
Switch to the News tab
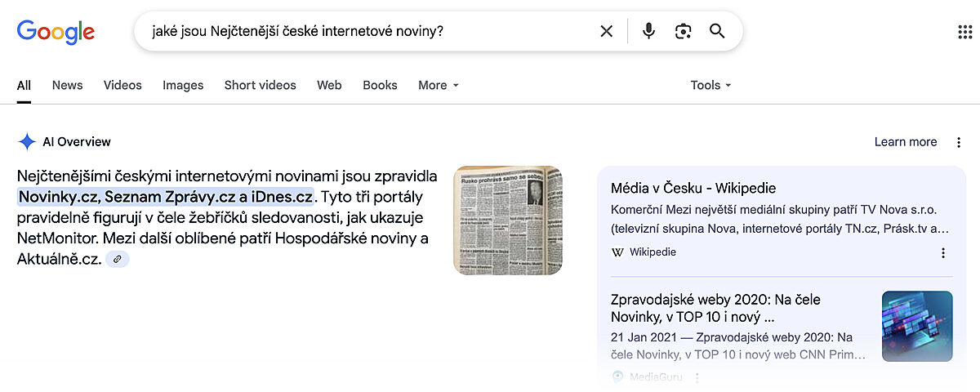[67, 85]
